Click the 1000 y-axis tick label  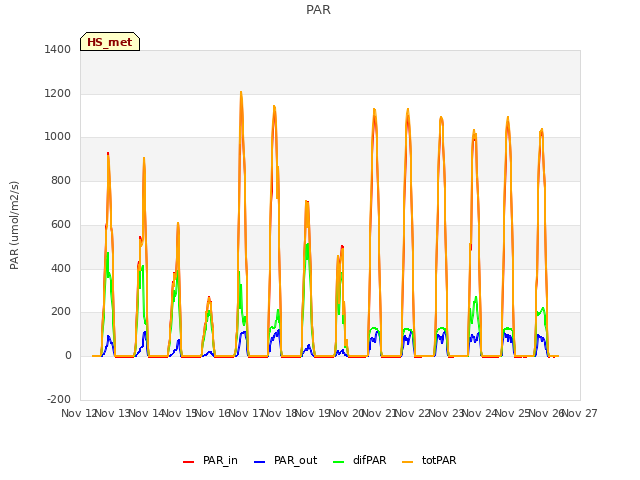coord(58,137)
